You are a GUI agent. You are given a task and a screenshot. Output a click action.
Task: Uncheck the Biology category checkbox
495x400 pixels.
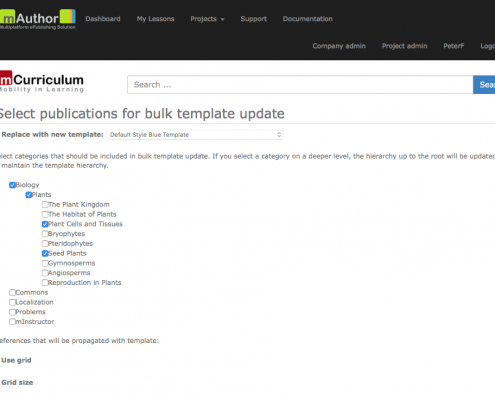point(12,185)
